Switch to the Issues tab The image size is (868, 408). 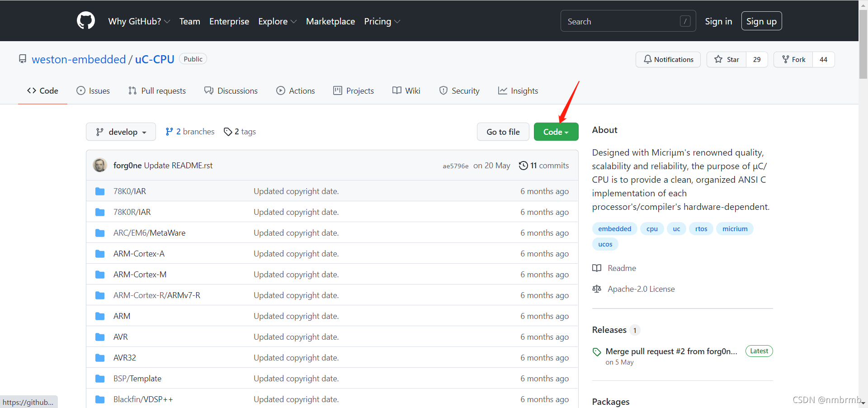click(x=93, y=90)
